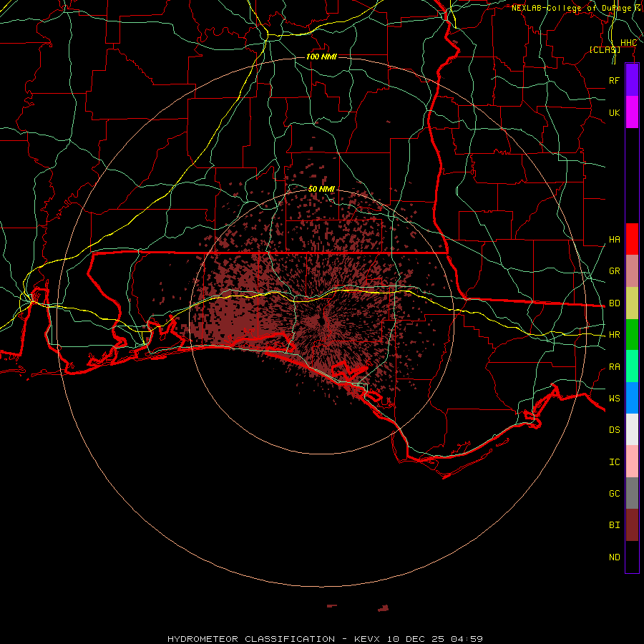
Task: Click the 'BI' legend label
Action: tap(614, 525)
